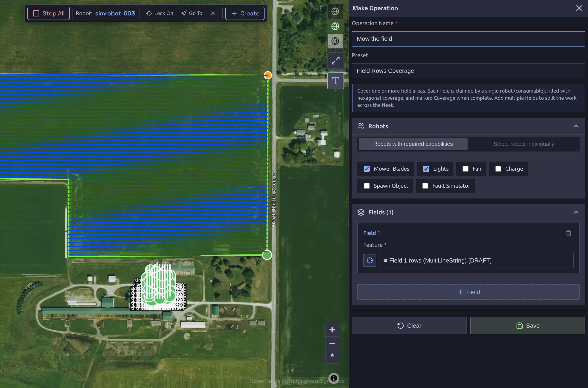Add another field with + Field
This screenshot has width=588, height=388.
(x=468, y=292)
